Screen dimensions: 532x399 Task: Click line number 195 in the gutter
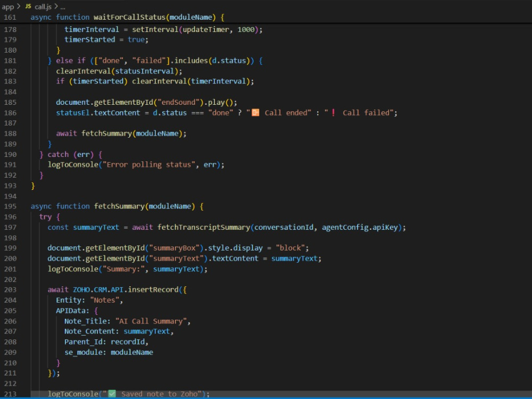click(x=10, y=206)
